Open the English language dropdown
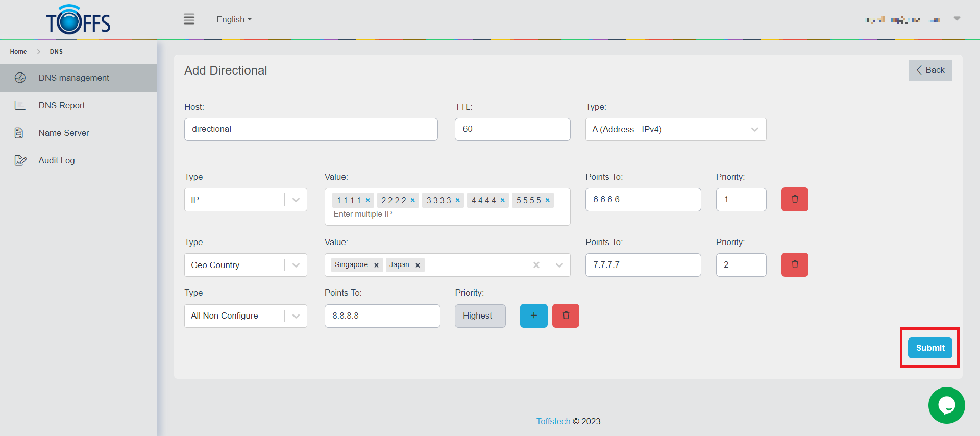980x436 pixels. (x=234, y=19)
